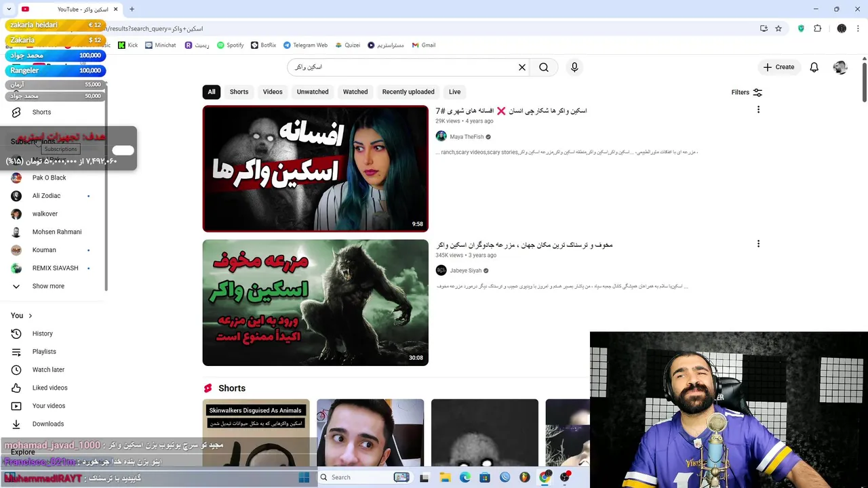The image size is (868, 488).
Task: Open File Explorer from taskbar
Action: 445,477
